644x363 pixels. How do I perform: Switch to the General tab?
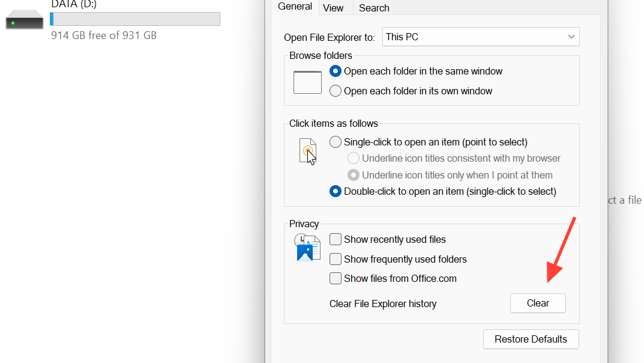[295, 7]
